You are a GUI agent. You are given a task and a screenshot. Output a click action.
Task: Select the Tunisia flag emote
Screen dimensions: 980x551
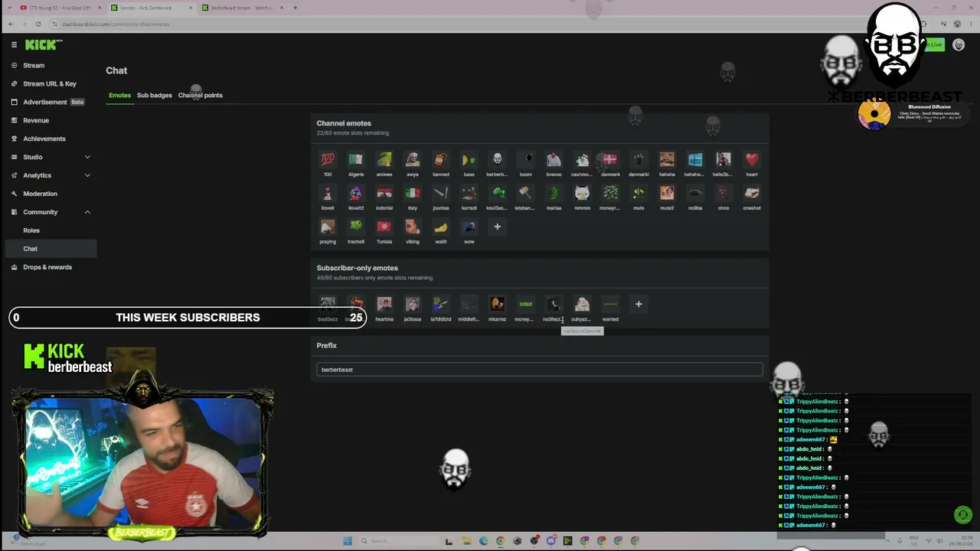pos(384,227)
